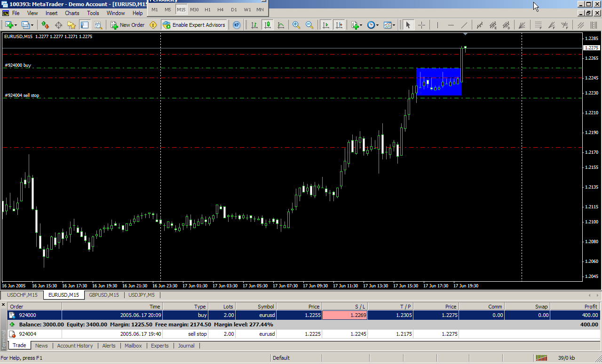
Task: Switch chart to candlestick mode
Action: point(268,25)
